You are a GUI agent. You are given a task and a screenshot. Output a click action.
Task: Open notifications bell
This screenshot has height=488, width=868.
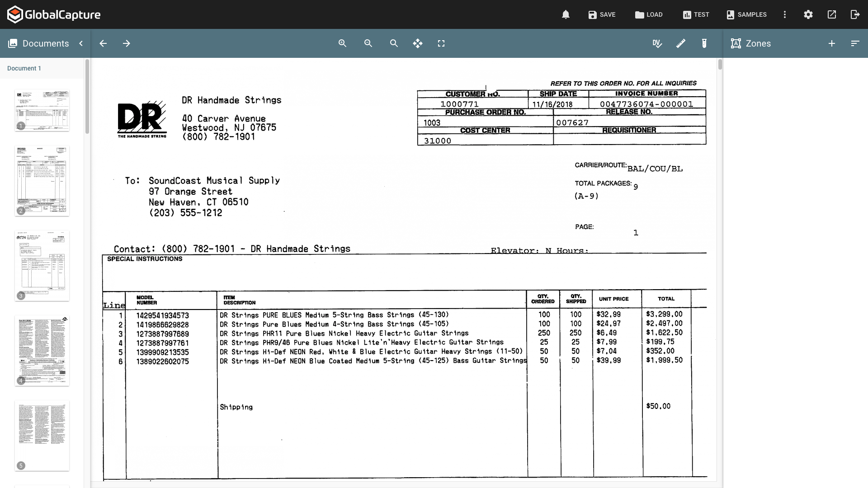565,14
